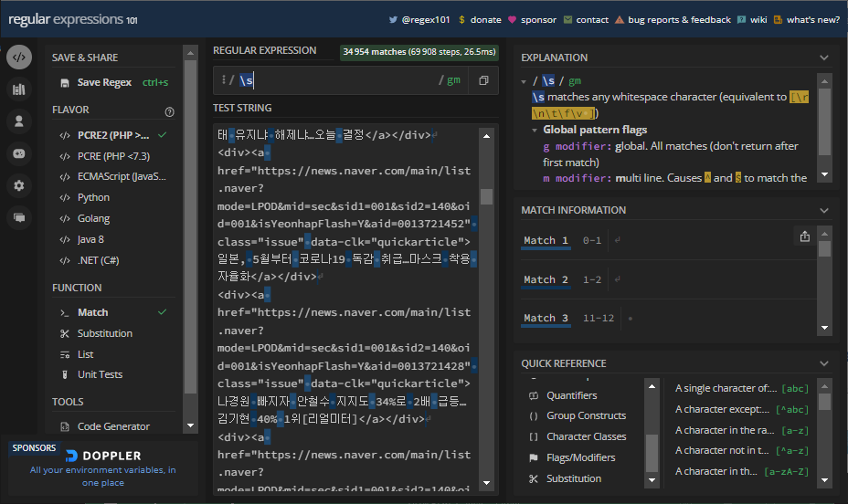
Task: Select Match 3 result row
Action: click(x=669, y=319)
